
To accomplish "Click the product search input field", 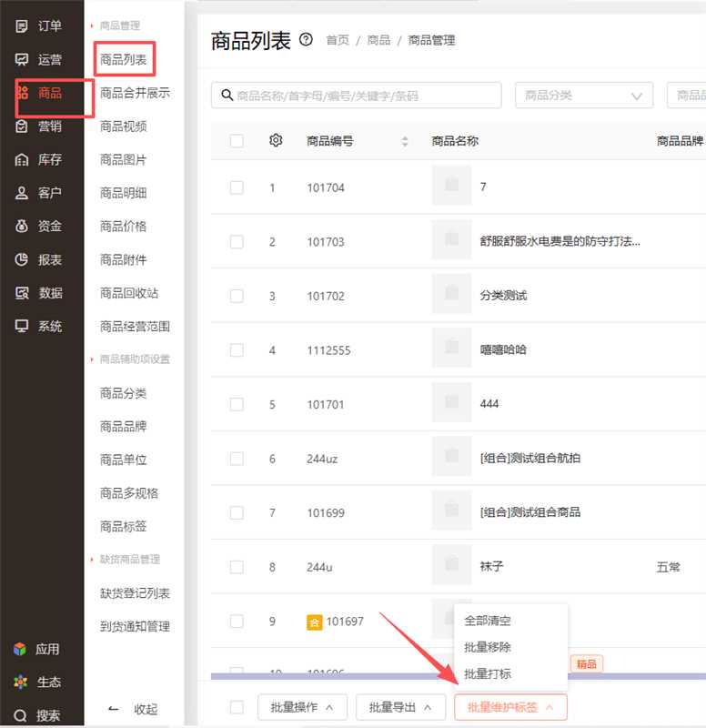I will (356, 96).
